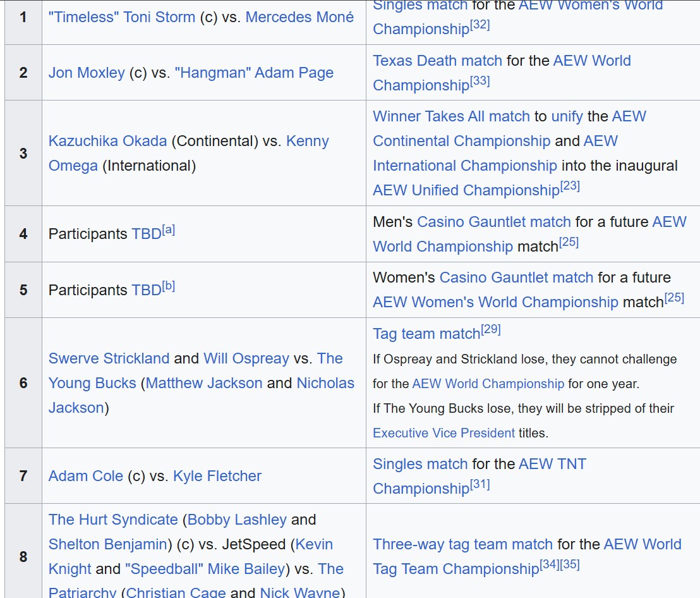This screenshot has width=700, height=598.
Task: Open citation [33] in row 2
Action: click(480, 82)
